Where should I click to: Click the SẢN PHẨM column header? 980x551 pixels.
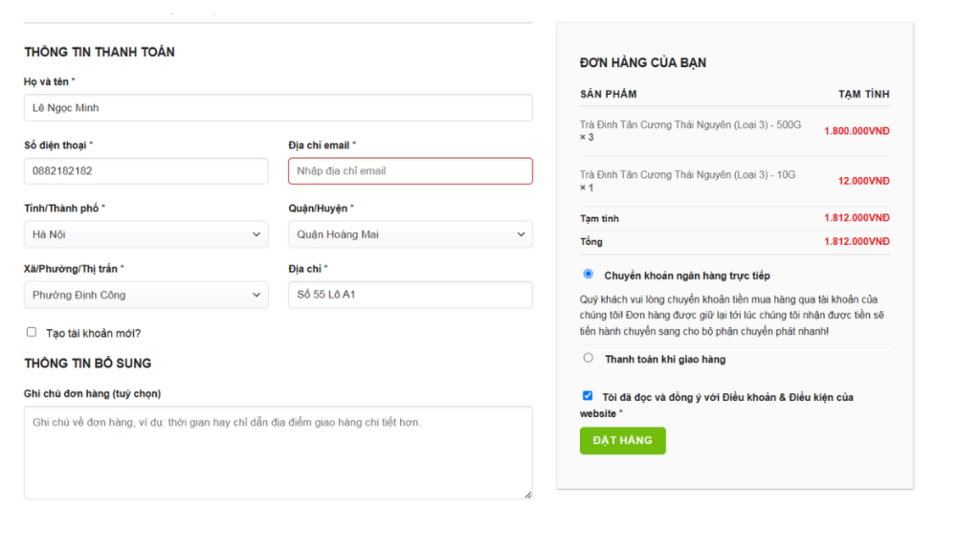(x=608, y=95)
